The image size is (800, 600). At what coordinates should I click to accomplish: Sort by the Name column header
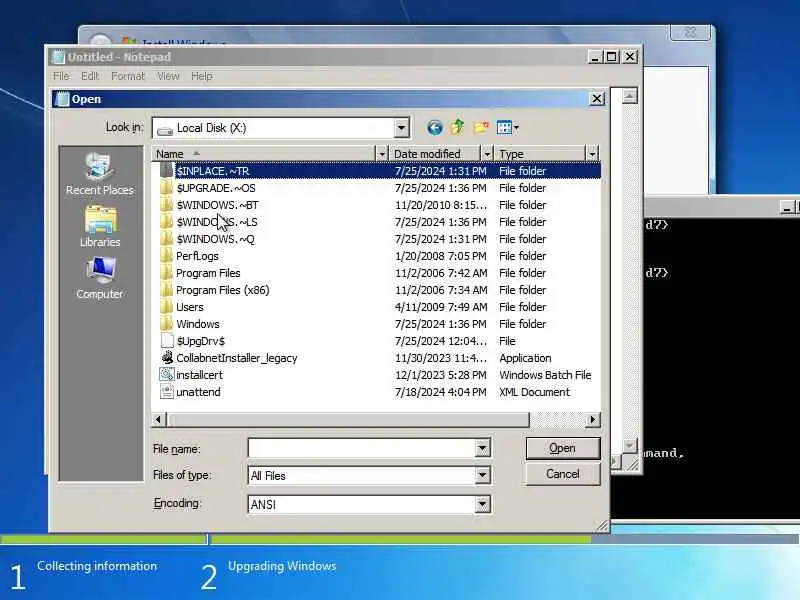pyautogui.click(x=264, y=154)
